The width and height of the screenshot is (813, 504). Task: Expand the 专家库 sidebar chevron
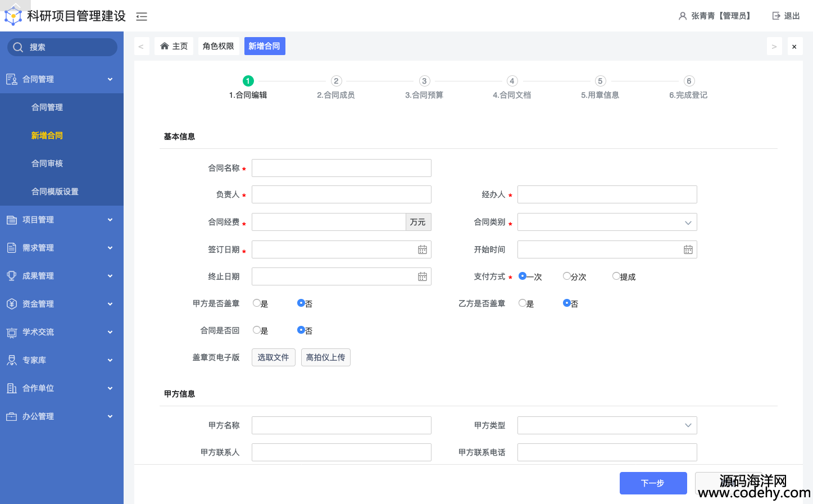point(110,360)
